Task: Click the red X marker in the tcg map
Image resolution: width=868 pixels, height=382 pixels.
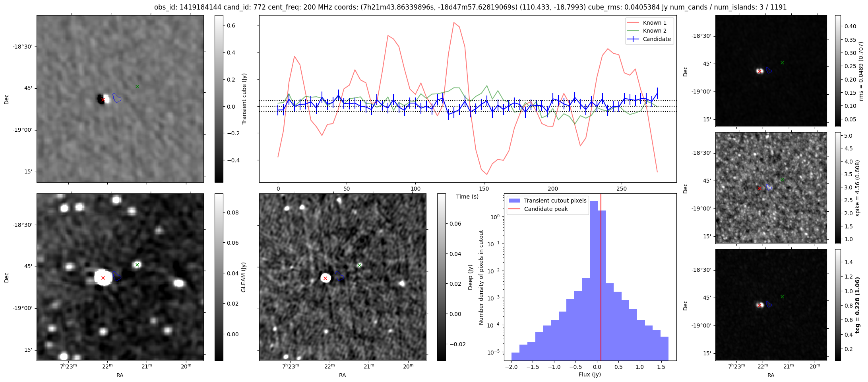Action: (759, 305)
